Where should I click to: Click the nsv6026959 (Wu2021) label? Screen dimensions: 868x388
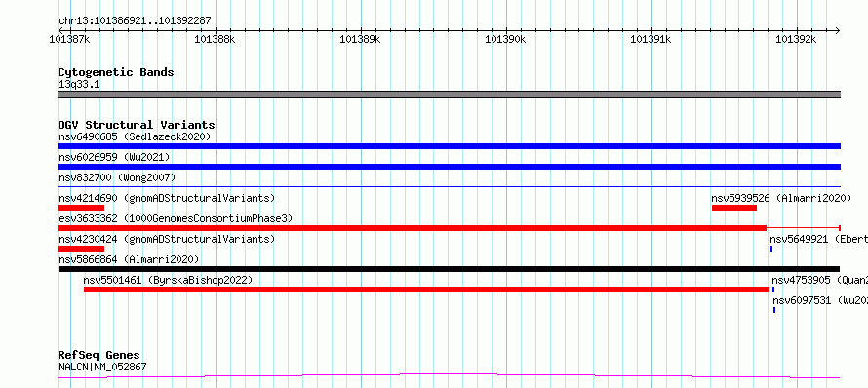tap(114, 157)
